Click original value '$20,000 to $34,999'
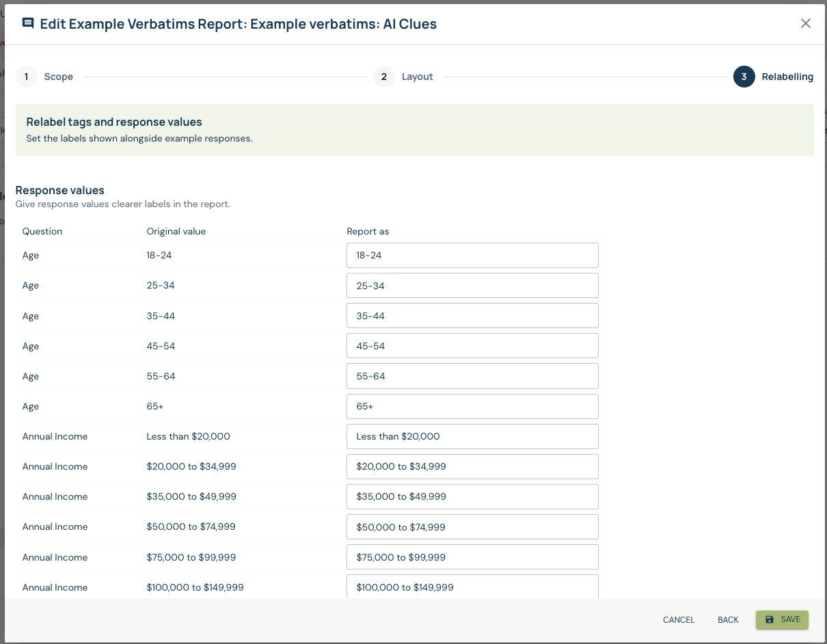 tap(191, 466)
